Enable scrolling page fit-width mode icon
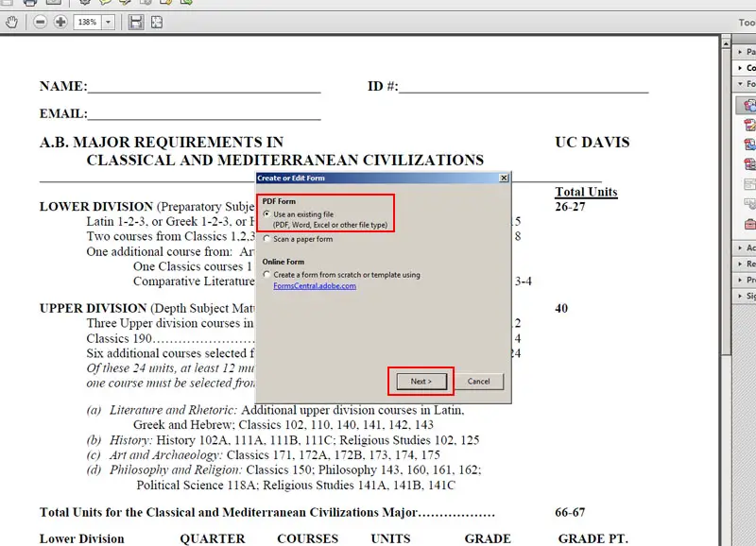This screenshot has height=546, width=756. pos(136,22)
